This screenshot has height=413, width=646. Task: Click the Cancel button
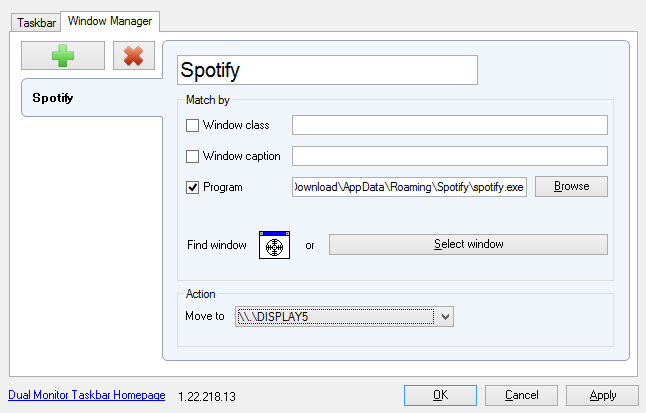[522, 395]
